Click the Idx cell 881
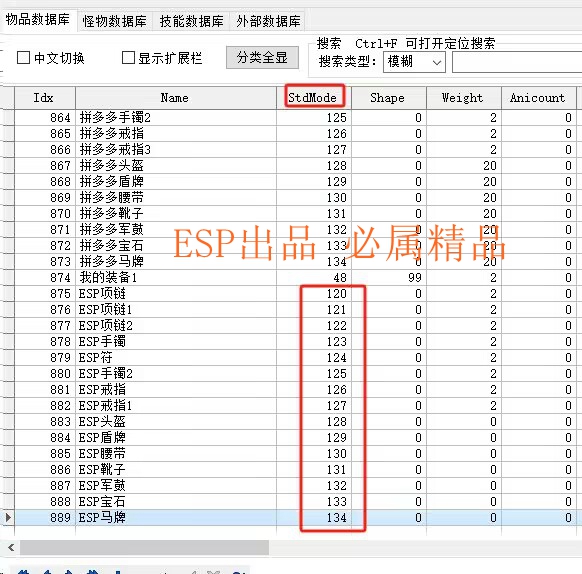The width and height of the screenshot is (582, 574). click(x=45, y=389)
